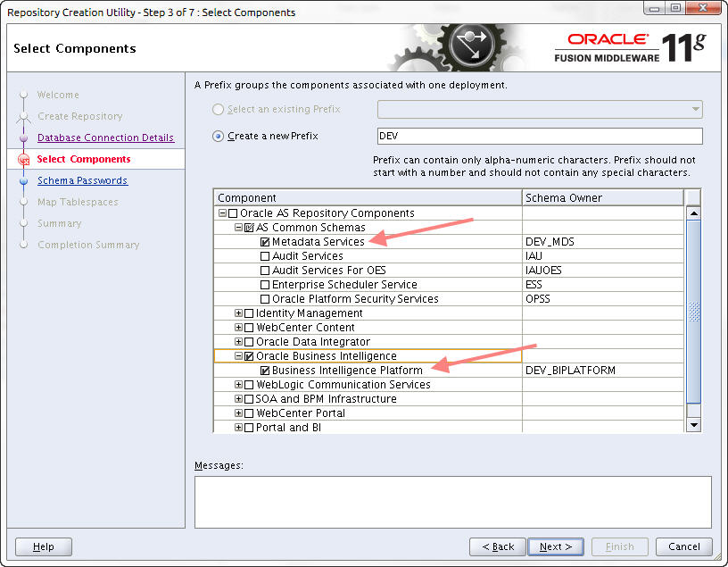The image size is (728, 567).
Task: Expand the WebCenter Content node
Action: (x=238, y=328)
